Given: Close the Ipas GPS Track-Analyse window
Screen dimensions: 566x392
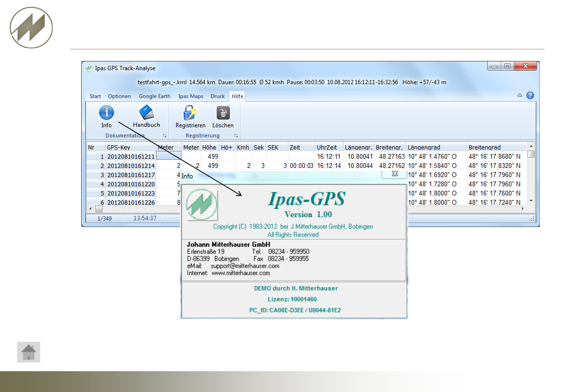Looking at the screenshot, I should pos(525,66).
